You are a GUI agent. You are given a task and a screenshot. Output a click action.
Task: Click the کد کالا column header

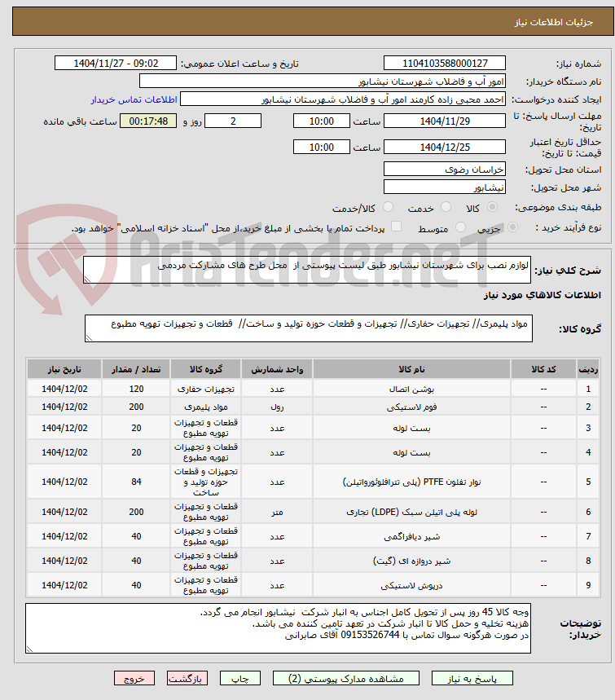pyautogui.click(x=543, y=369)
